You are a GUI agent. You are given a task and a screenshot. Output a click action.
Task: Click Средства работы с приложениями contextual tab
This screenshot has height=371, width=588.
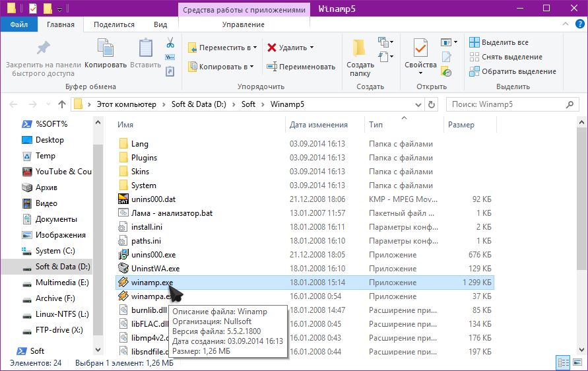[244, 10]
